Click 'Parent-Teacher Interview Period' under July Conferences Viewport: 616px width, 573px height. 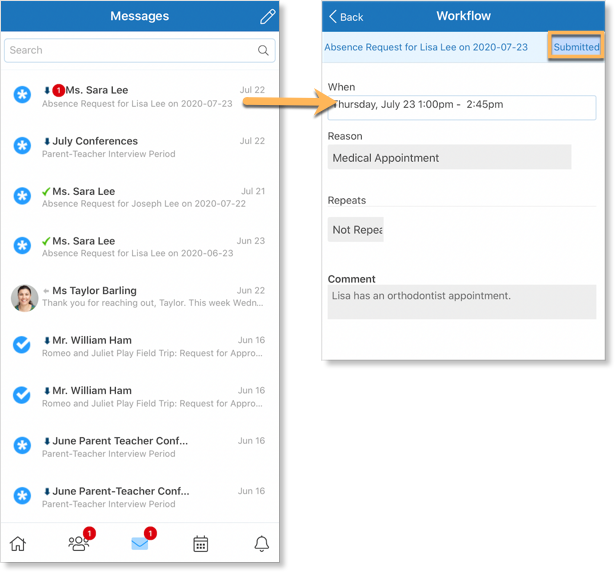(108, 154)
